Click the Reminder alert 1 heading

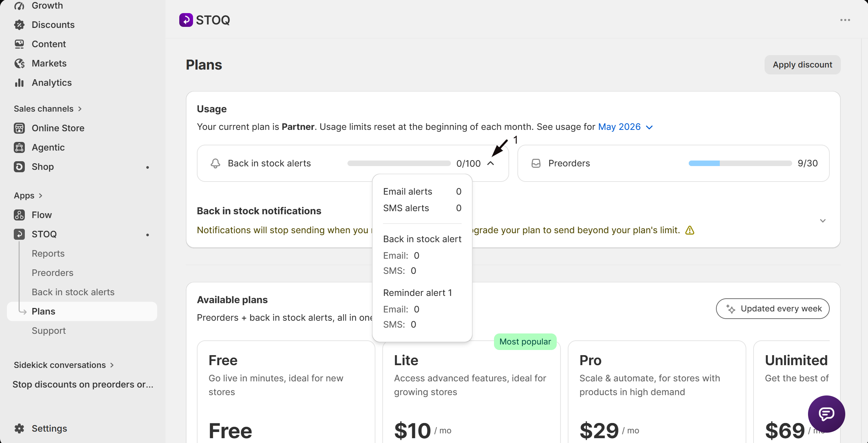pyautogui.click(x=417, y=293)
